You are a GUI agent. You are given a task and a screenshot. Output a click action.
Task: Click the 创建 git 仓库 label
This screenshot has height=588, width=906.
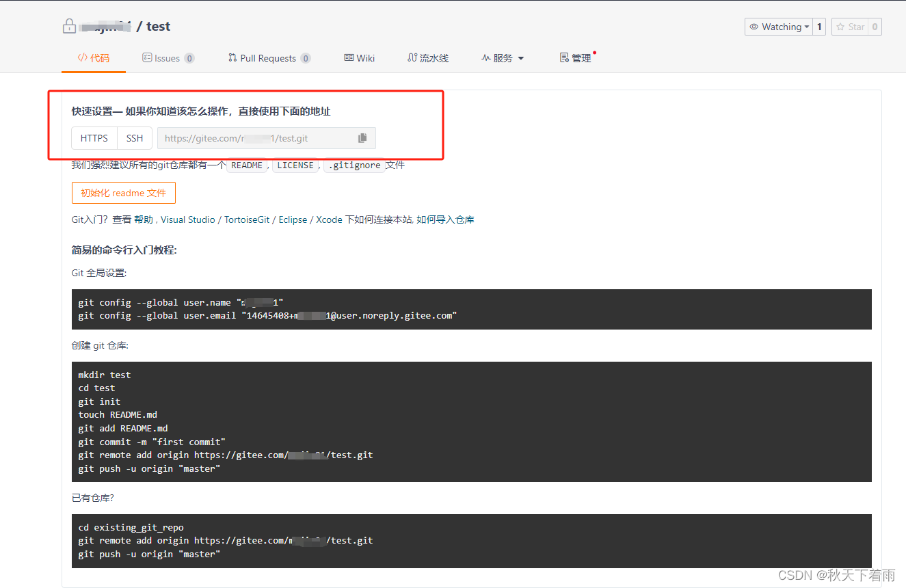tap(100, 345)
